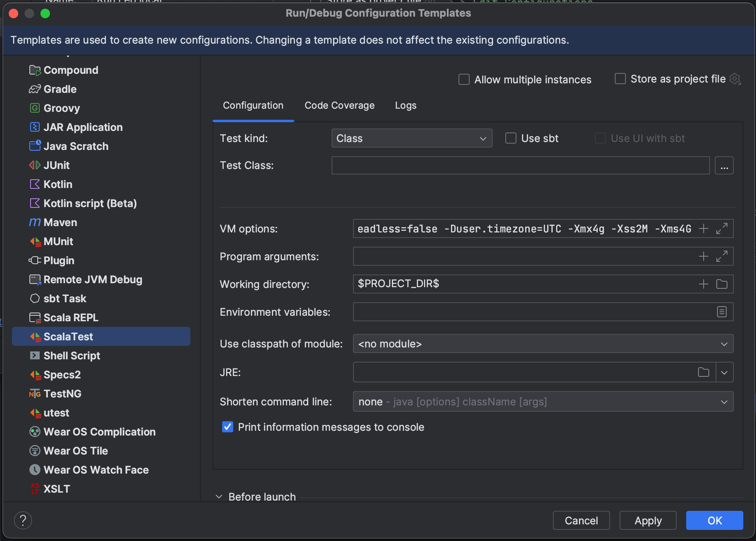The width and height of the screenshot is (756, 541).
Task: Click the gear icon beside Store as project file
Action: point(735,79)
